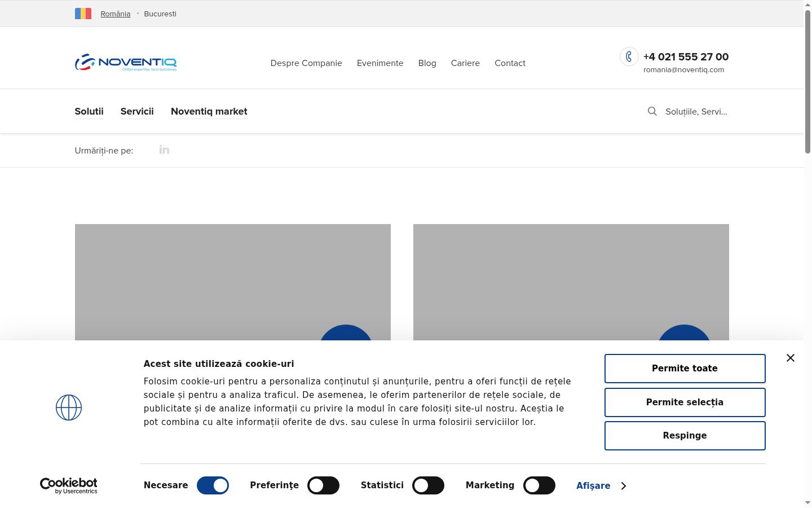Click Permite selecția button

(x=685, y=402)
